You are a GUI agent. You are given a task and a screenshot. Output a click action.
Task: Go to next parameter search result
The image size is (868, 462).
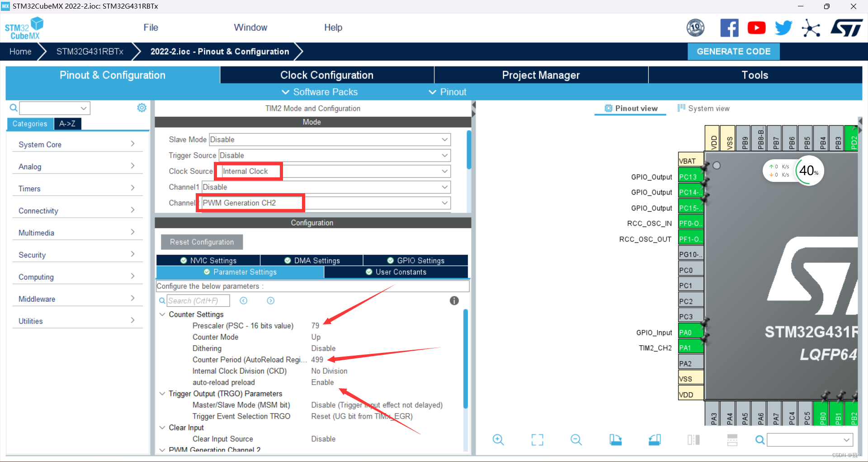click(270, 300)
